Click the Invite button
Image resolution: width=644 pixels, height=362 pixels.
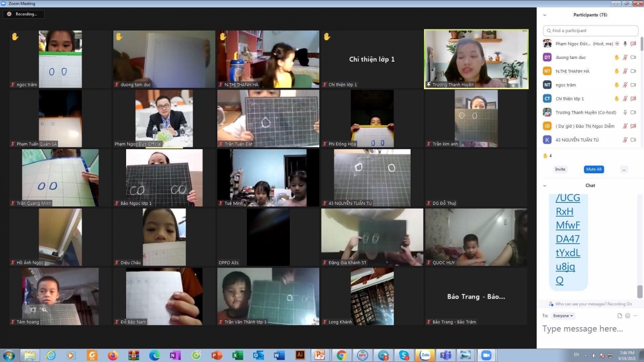pos(560,169)
